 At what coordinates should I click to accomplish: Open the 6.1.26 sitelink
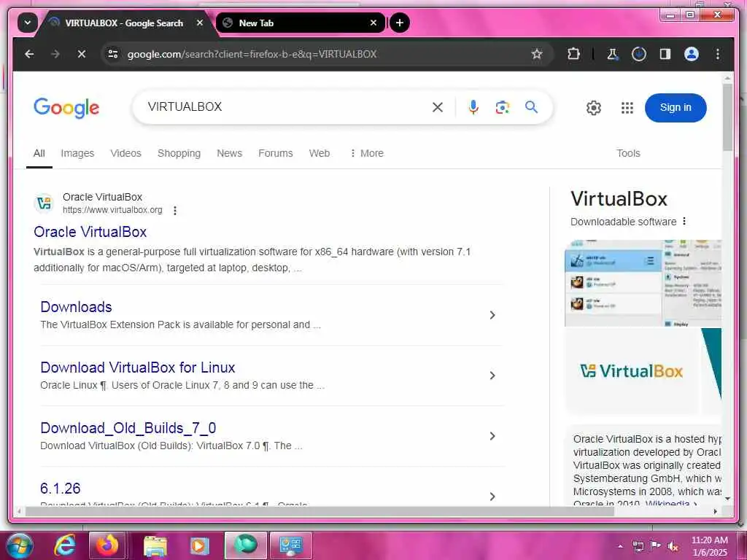60,489
